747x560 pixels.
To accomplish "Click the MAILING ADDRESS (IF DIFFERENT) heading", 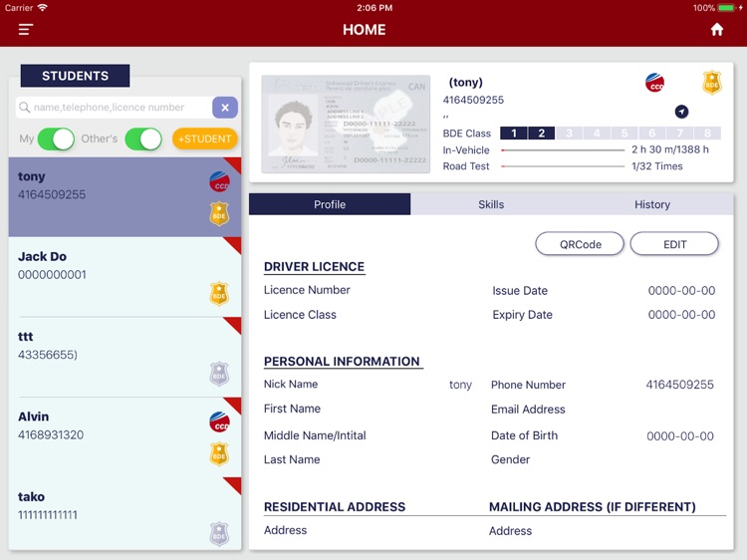I will (x=593, y=506).
